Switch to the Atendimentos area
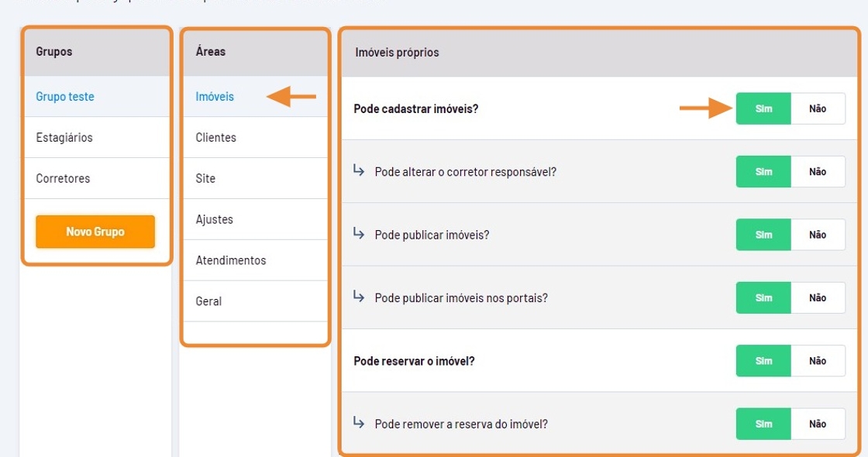The width and height of the screenshot is (868, 457). (231, 261)
